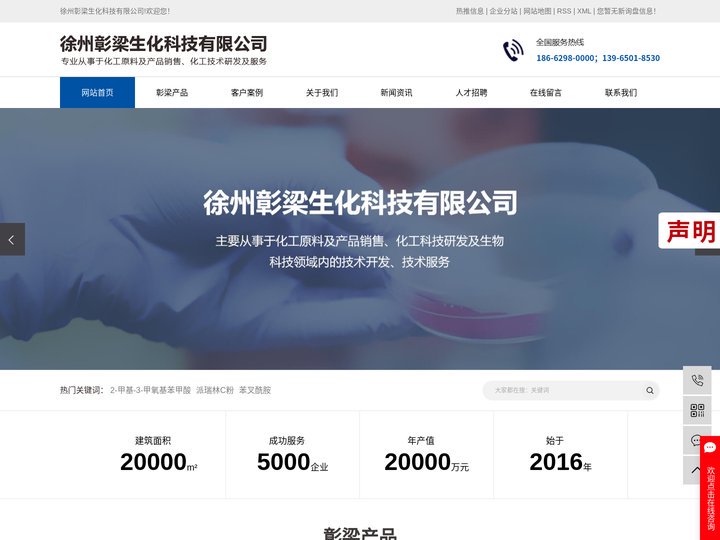Open 新闻资讯 in navigation
720x540 pixels.
coord(396,93)
